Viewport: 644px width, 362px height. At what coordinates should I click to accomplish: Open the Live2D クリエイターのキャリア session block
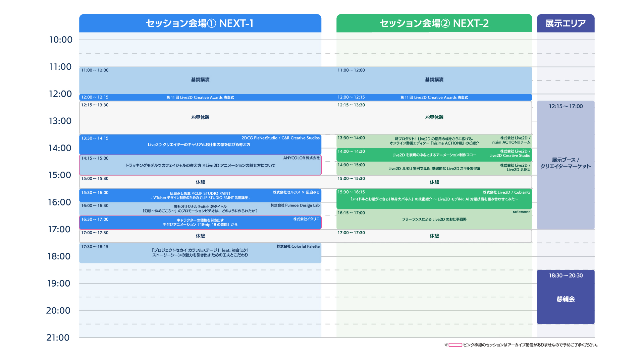click(x=200, y=144)
